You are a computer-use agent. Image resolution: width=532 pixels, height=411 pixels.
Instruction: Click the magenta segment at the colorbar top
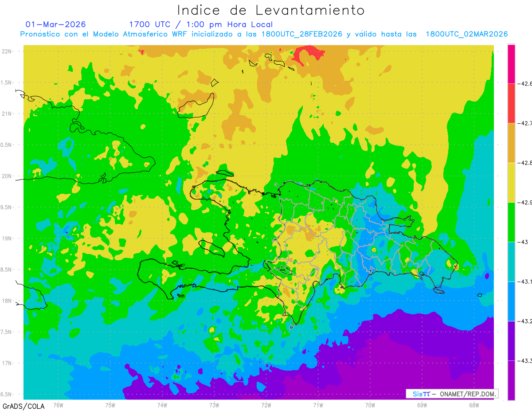coord(511,63)
